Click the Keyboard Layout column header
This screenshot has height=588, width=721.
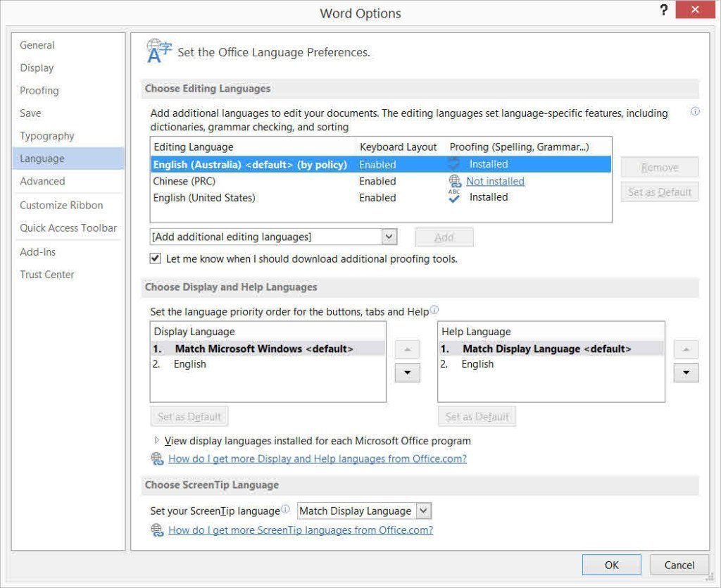(x=398, y=146)
